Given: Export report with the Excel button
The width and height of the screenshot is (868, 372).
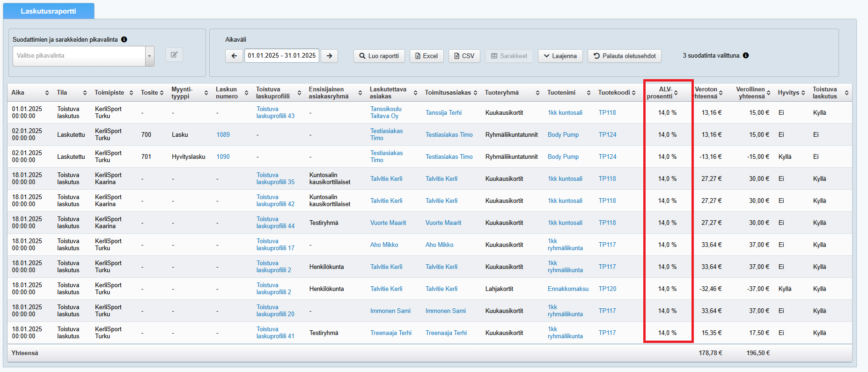Looking at the screenshot, I should tap(426, 56).
